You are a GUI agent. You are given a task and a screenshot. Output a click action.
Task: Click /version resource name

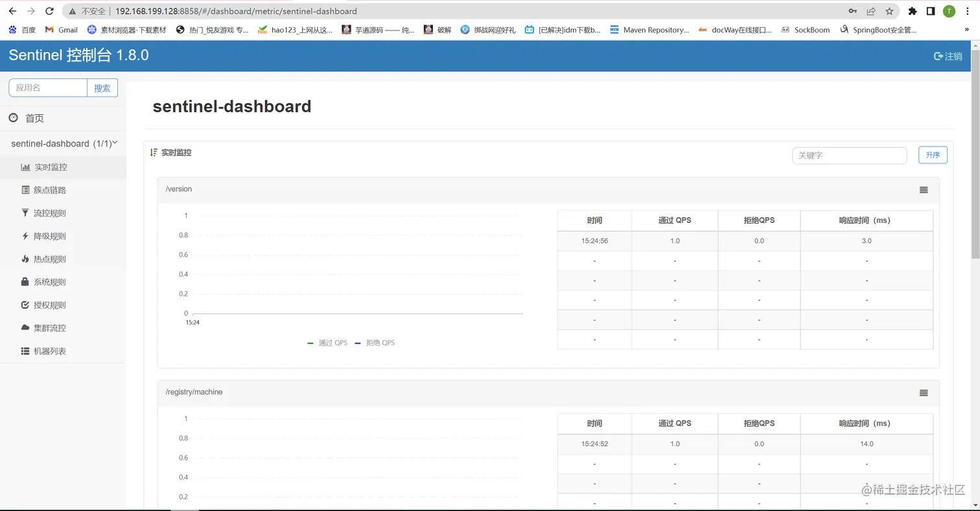[179, 189]
